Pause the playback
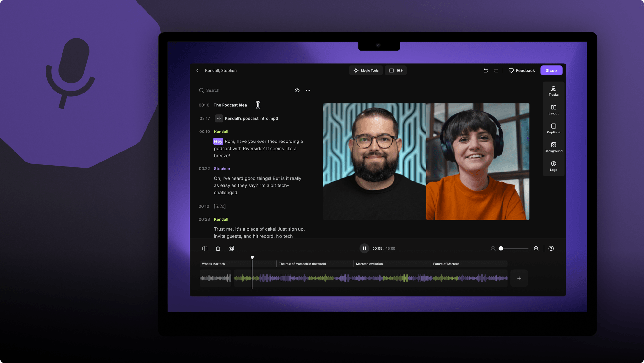 coord(364,248)
